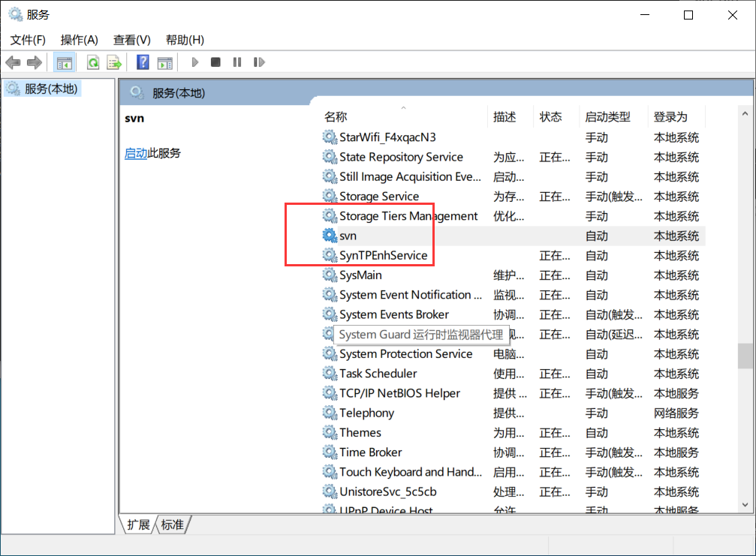The width and height of the screenshot is (756, 556).
Task: Maximize the 服务 window
Action: (x=688, y=15)
